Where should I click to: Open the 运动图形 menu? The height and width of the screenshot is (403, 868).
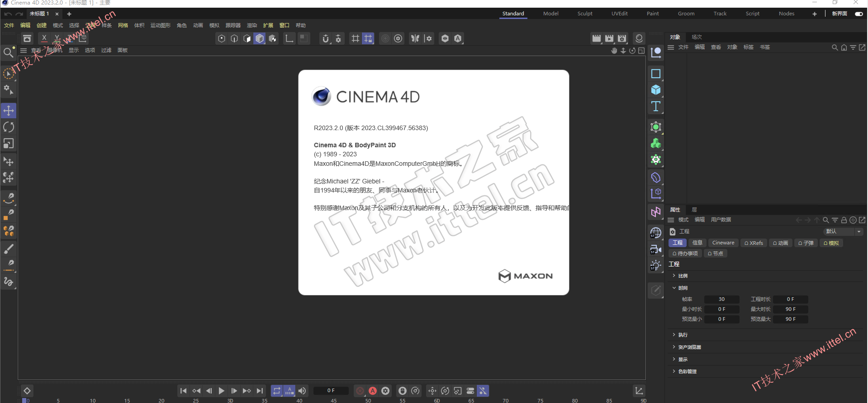pos(161,25)
